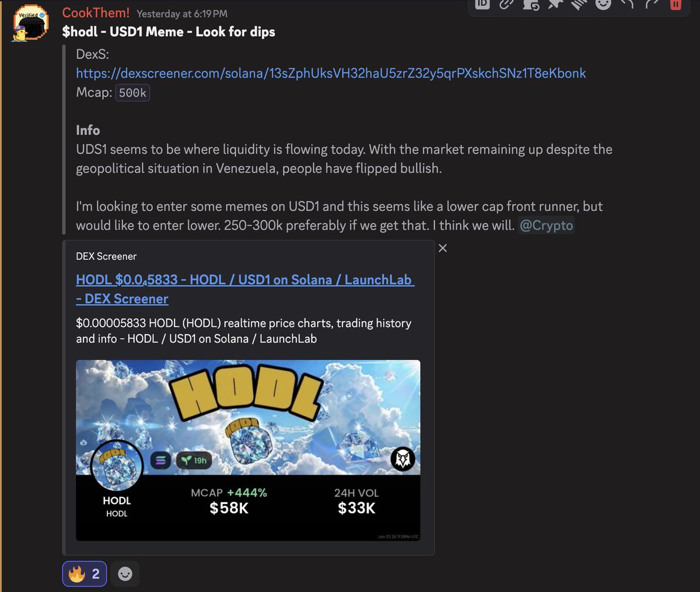Open HODL / USD1 on Solana embed title link
The image size is (700, 592).
[x=245, y=289]
